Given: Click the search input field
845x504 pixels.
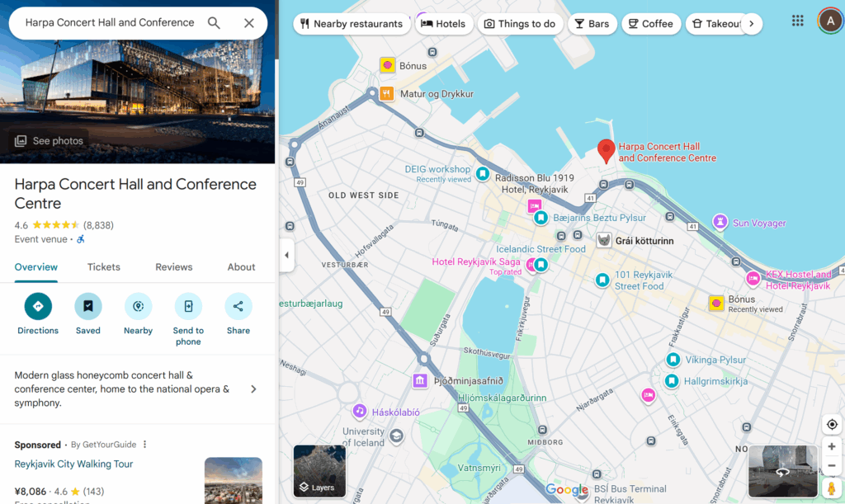Looking at the screenshot, I should pyautogui.click(x=110, y=22).
